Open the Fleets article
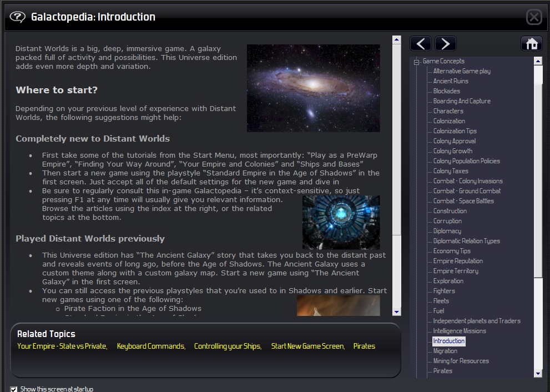 [x=441, y=301]
